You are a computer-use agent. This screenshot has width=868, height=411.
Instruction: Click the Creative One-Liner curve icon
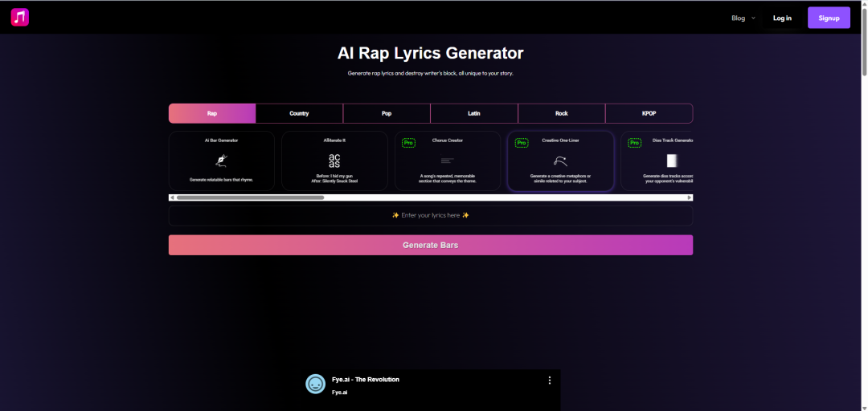[560, 161]
